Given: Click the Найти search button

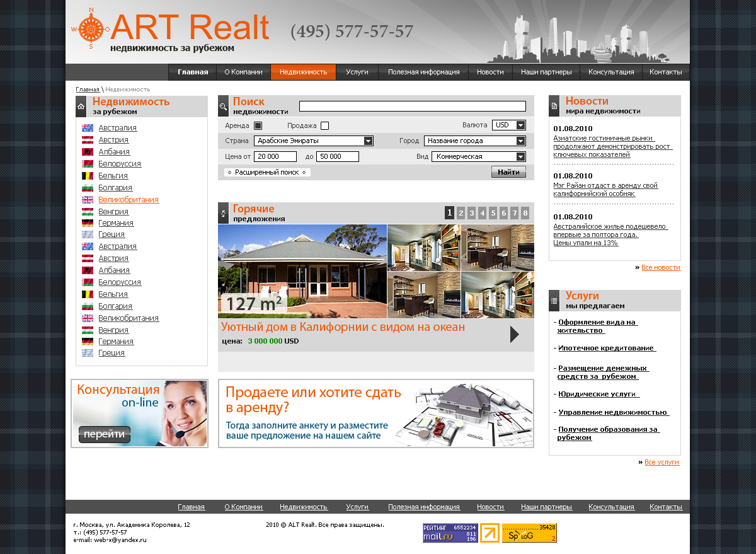Looking at the screenshot, I should pos(508,171).
